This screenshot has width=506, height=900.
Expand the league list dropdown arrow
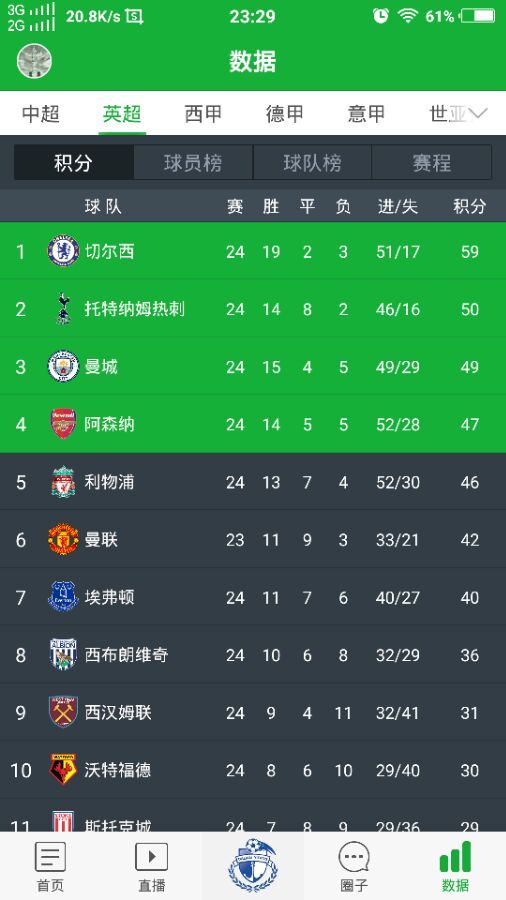[x=478, y=113]
